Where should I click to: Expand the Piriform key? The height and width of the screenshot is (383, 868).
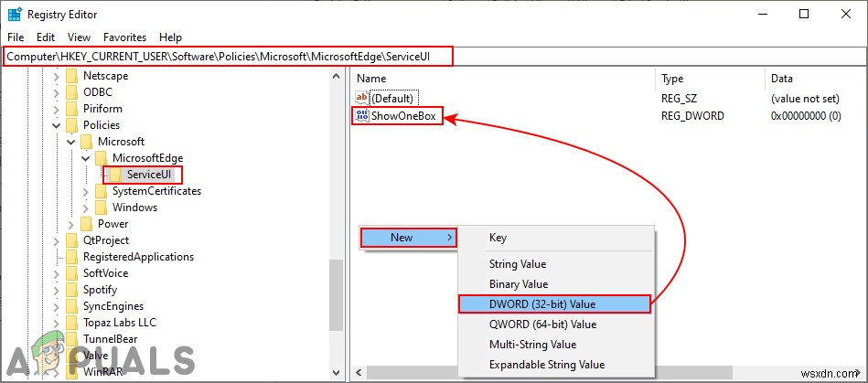(57, 109)
